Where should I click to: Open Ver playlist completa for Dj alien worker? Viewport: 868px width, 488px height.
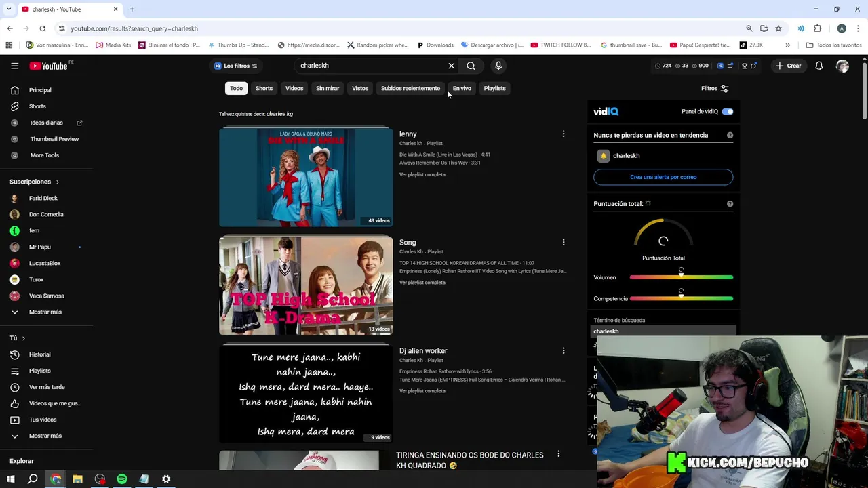[x=422, y=391]
